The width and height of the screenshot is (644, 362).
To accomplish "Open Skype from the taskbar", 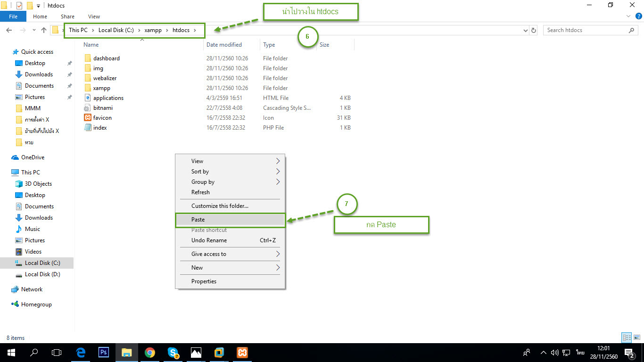I will point(173,352).
